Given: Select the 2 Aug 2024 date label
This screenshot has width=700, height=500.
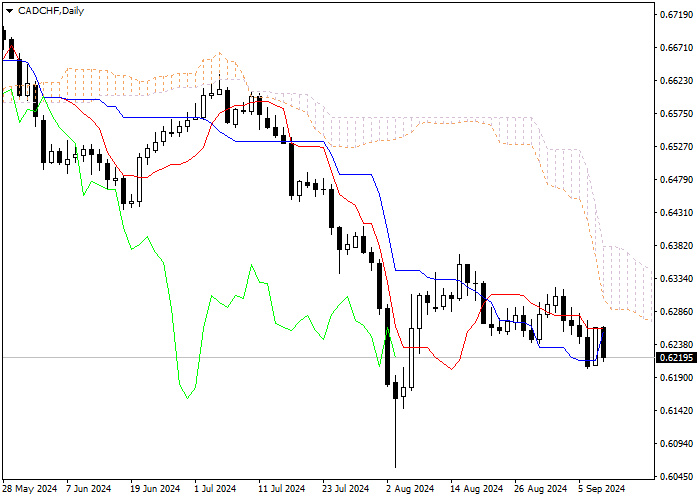Looking at the screenshot, I should [x=410, y=489].
